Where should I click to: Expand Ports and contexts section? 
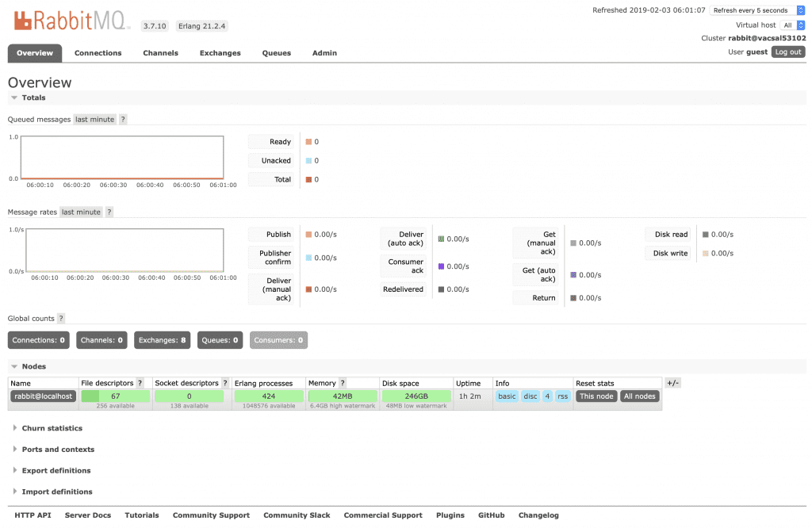(53, 450)
